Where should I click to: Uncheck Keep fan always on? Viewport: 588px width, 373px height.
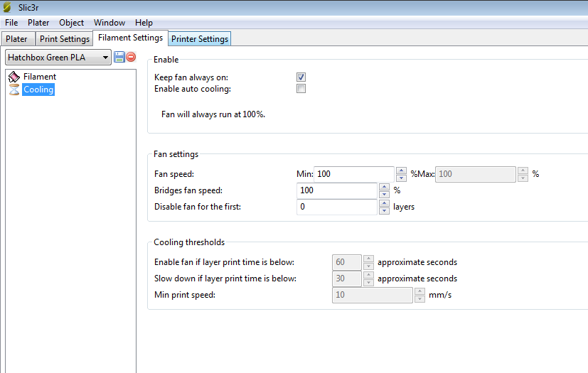click(x=301, y=77)
